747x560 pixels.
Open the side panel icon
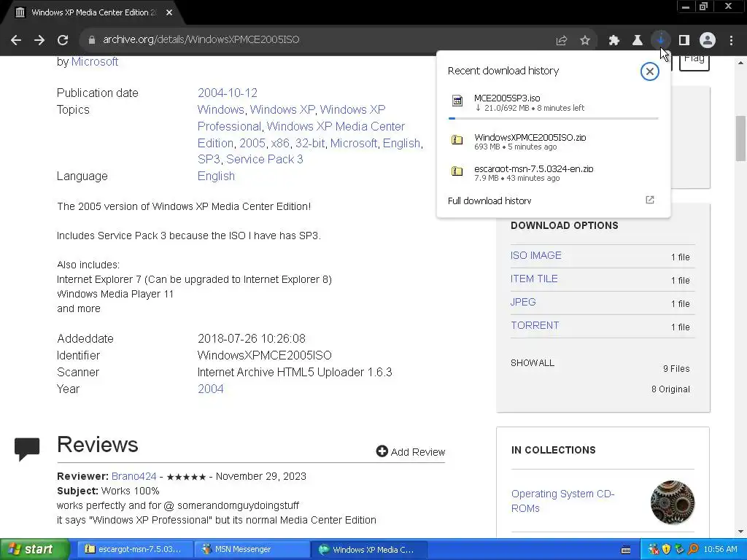tap(684, 41)
